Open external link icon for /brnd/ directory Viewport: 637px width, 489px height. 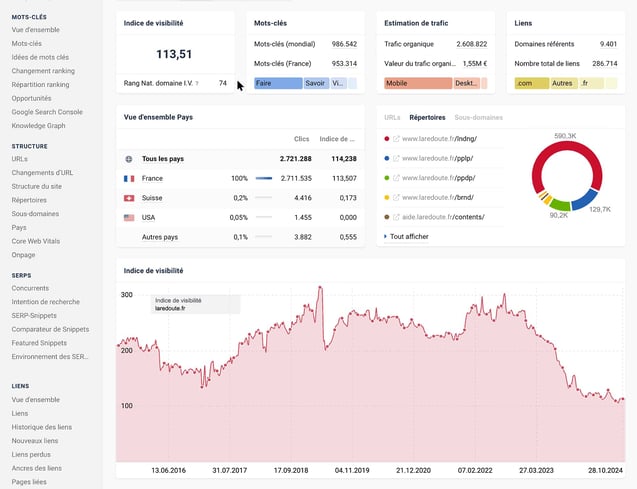click(x=396, y=197)
